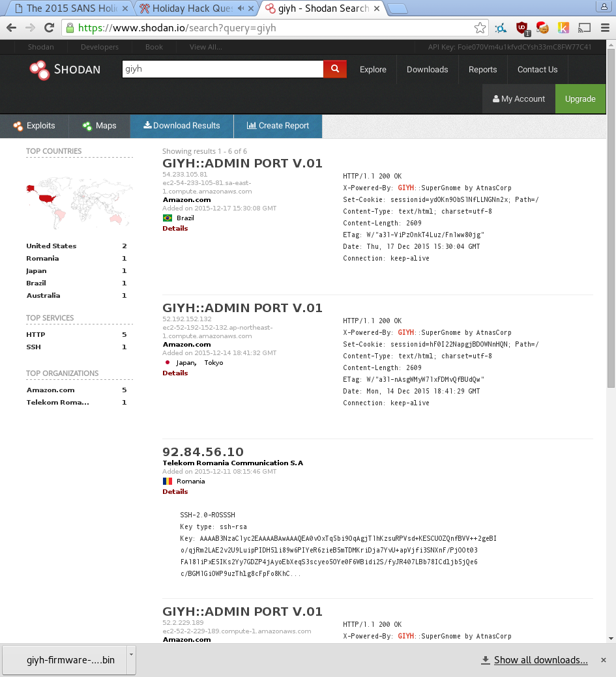The image size is (616, 677).
Task: Go back with browser back arrow
Action: click(x=12, y=28)
